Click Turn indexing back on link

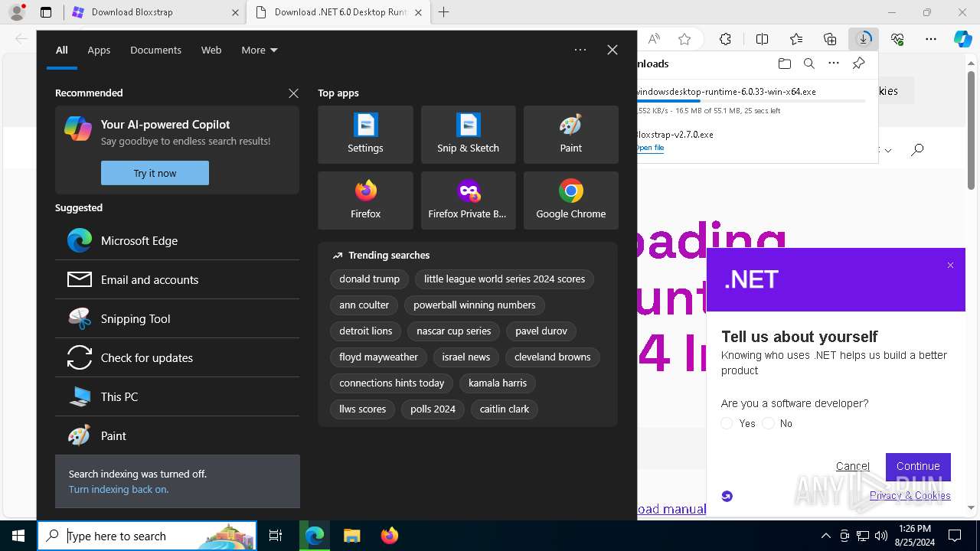(119, 489)
